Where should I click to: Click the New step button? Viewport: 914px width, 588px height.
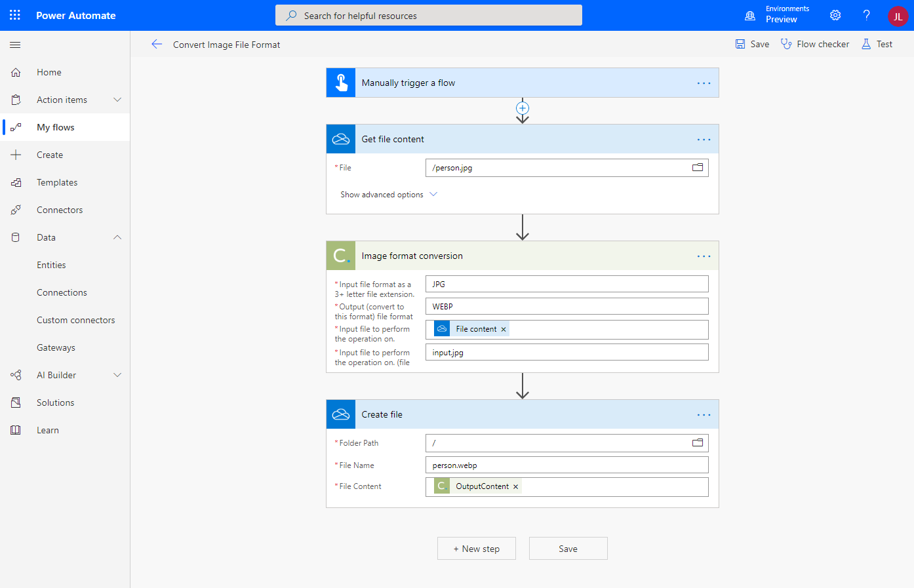point(477,548)
